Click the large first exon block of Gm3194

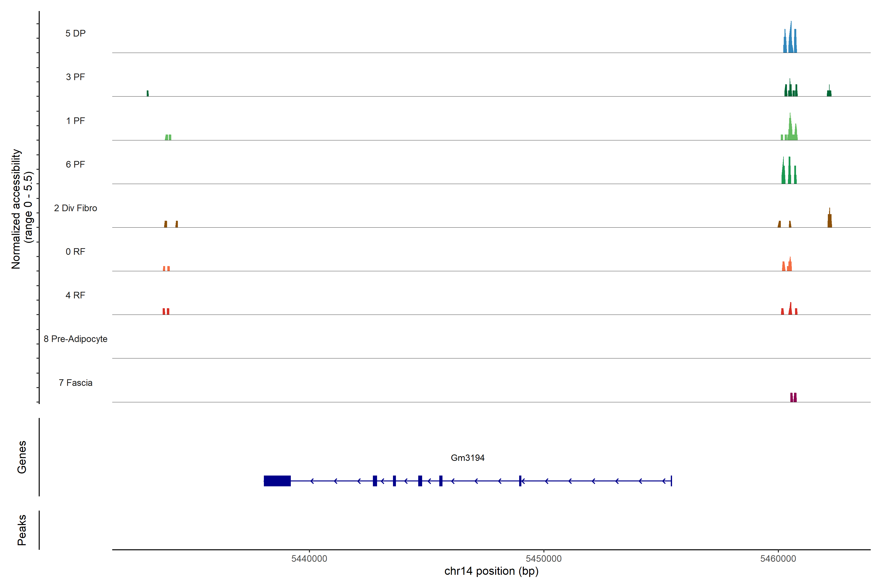click(x=277, y=481)
